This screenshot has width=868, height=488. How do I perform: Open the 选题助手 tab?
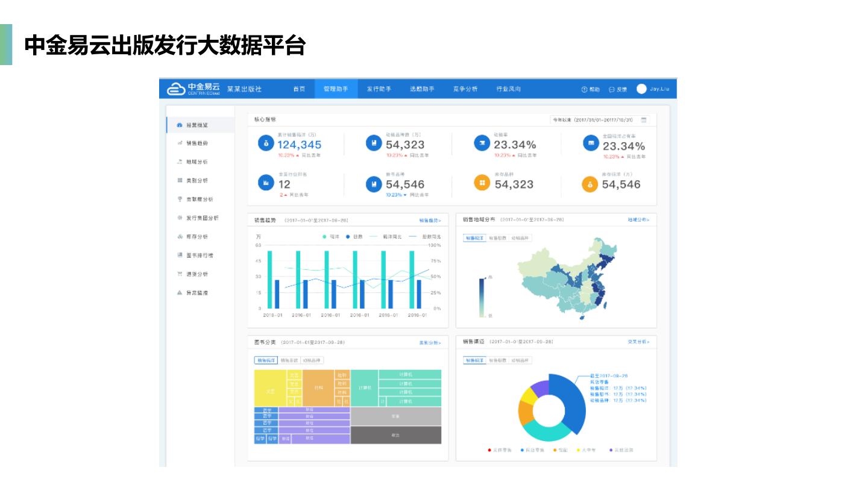(422, 89)
